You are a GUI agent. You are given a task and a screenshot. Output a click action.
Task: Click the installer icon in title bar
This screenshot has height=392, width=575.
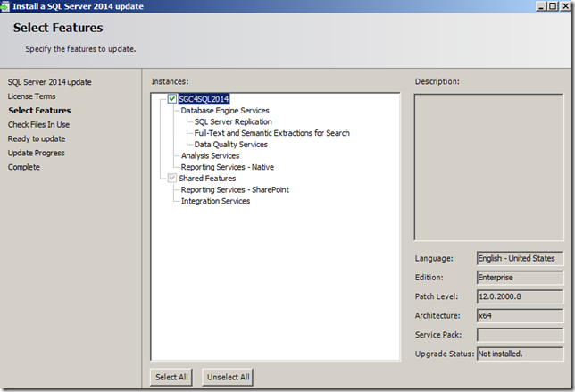coord(4,6)
